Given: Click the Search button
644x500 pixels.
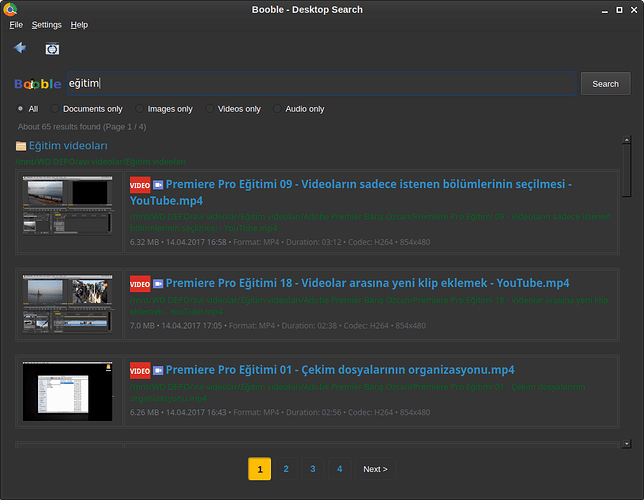Looking at the screenshot, I should click(x=605, y=84).
